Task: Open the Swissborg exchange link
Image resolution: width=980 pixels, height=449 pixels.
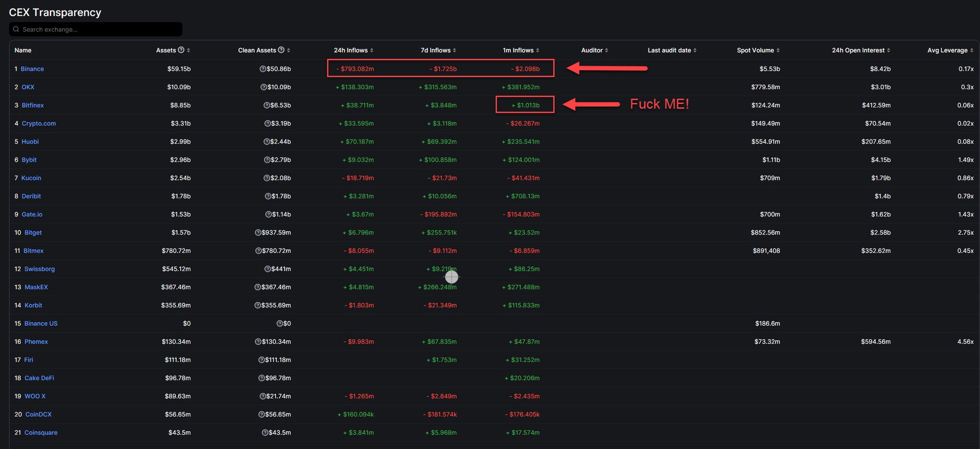Action: click(x=40, y=269)
